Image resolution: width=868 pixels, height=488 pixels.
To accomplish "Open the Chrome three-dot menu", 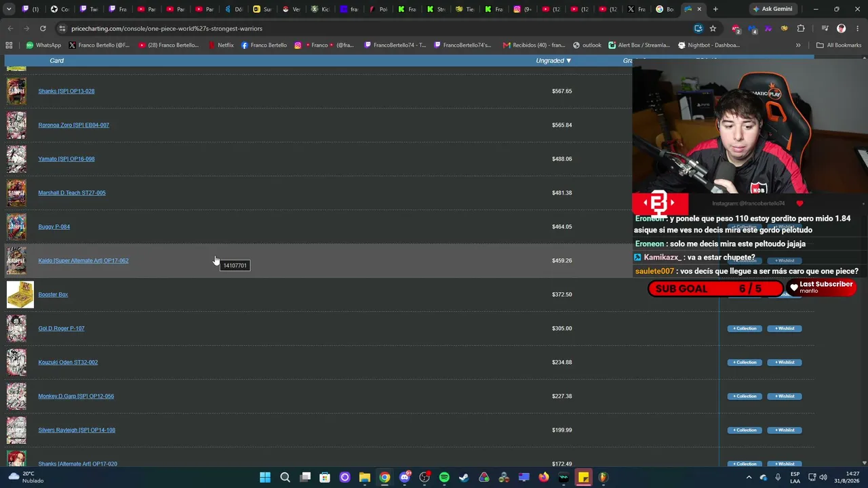I will coord(858,28).
